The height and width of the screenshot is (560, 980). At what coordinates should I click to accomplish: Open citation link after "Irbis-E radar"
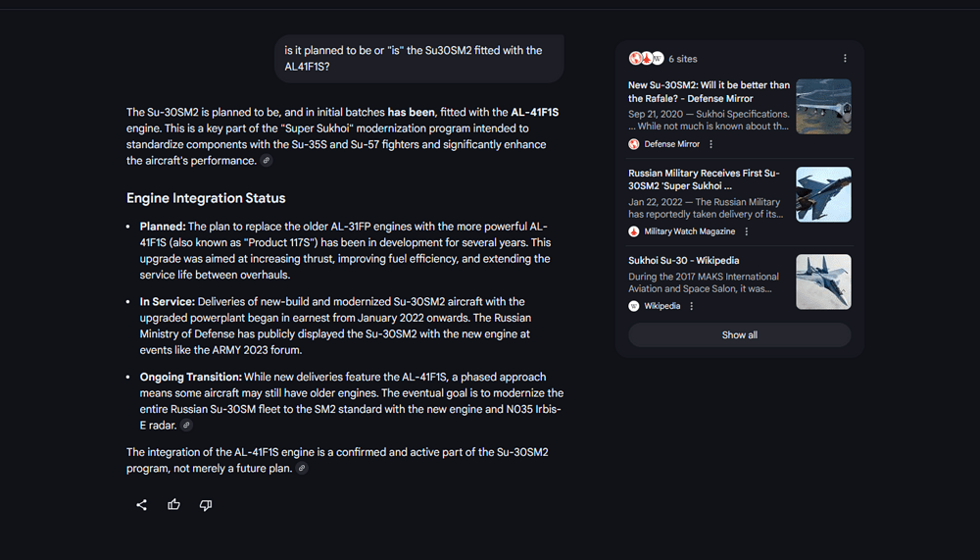pyautogui.click(x=186, y=426)
